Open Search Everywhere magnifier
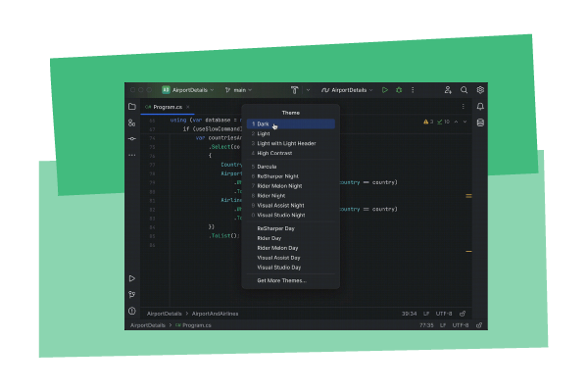 click(x=464, y=90)
